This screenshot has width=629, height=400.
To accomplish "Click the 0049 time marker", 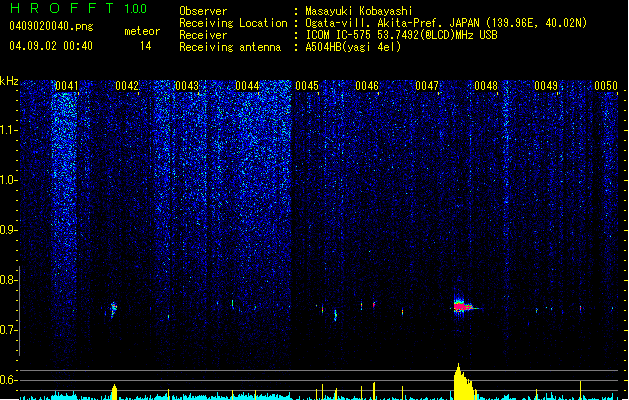I will coord(546,86).
